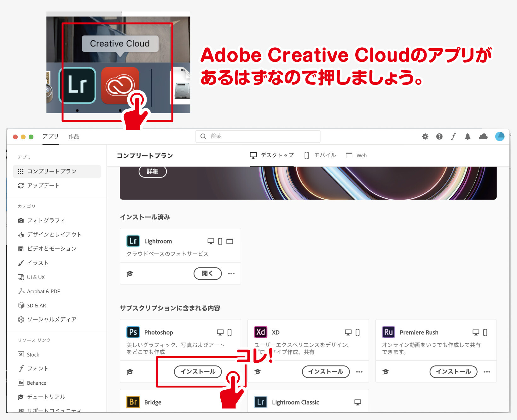
Task: Open ソーシャルメディア category
Action: [47, 319]
